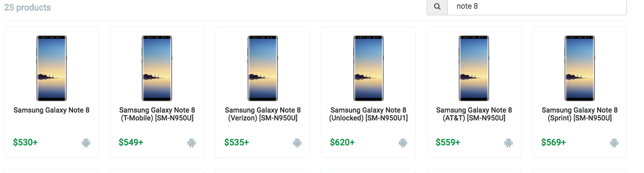Click the first Note 8 phone thumbnail

52,68
